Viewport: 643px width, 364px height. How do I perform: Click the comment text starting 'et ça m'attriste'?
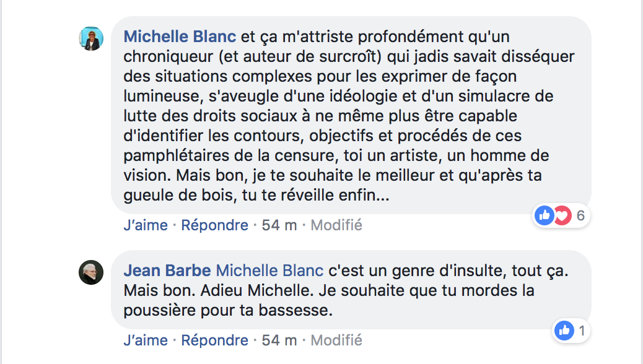click(349, 116)
